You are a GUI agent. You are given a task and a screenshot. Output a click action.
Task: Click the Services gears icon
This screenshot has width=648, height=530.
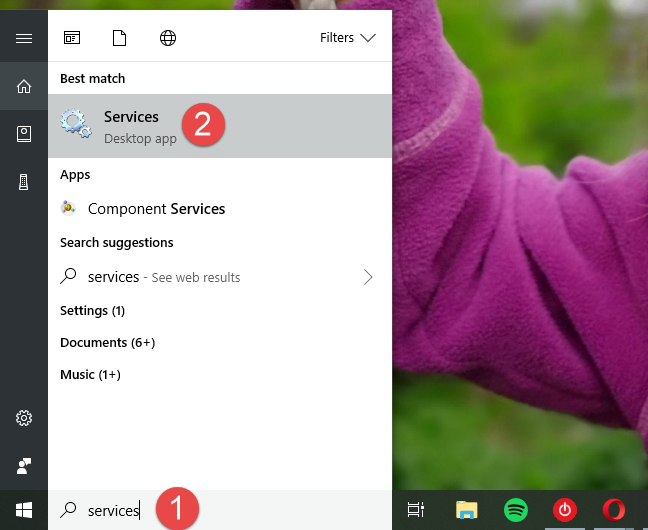pos(76,123)
